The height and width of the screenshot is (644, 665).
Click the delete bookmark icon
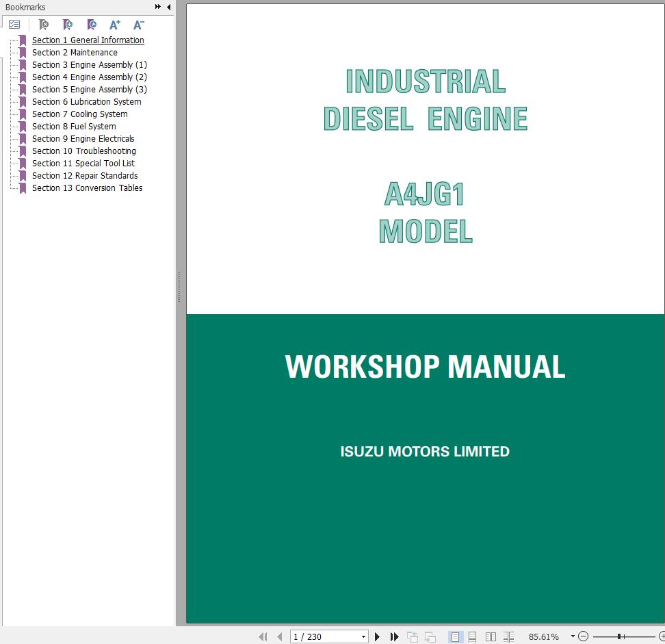pos(43,25)
